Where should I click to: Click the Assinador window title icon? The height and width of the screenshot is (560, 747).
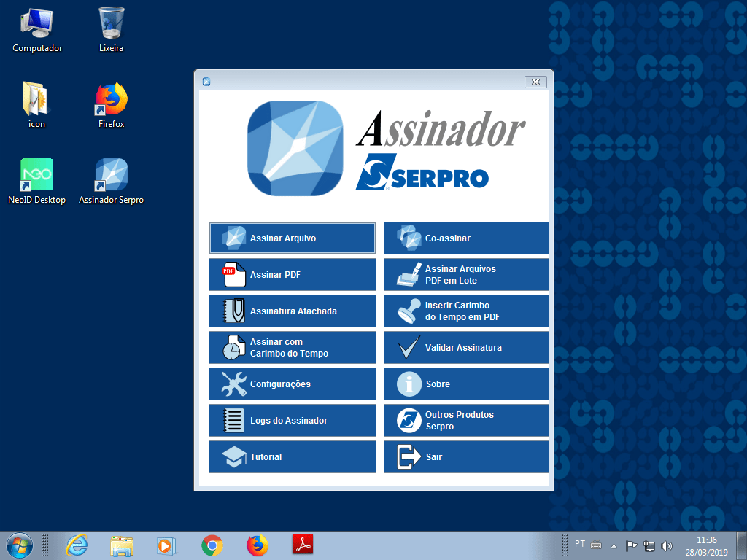point(206,82)
